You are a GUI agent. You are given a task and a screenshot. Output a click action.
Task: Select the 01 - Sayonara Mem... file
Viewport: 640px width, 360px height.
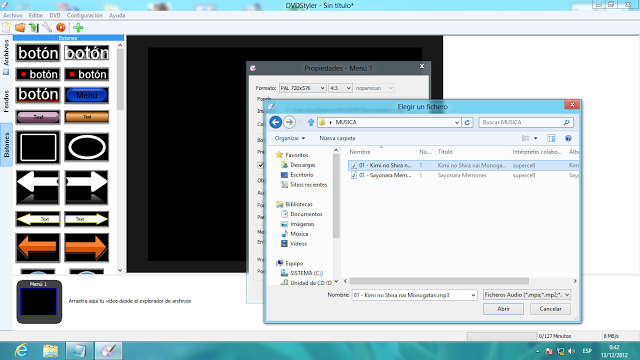(385, 175)
